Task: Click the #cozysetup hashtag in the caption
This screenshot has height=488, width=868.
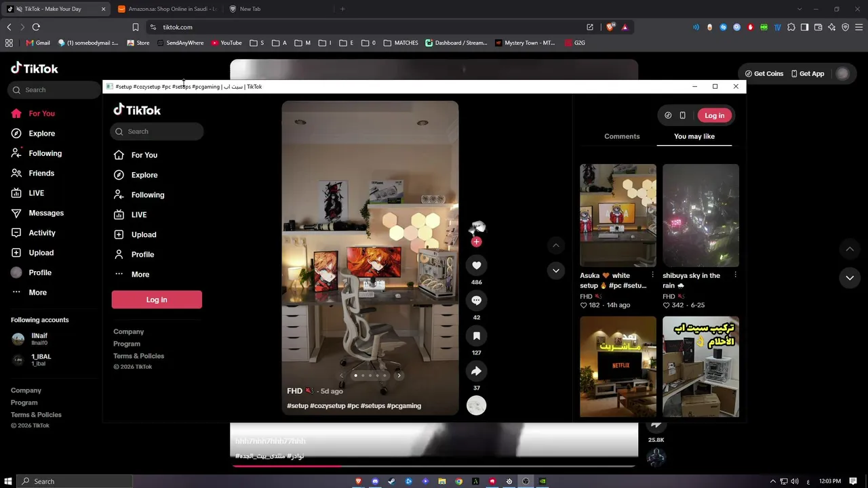Action: click(x=327, y=406)
